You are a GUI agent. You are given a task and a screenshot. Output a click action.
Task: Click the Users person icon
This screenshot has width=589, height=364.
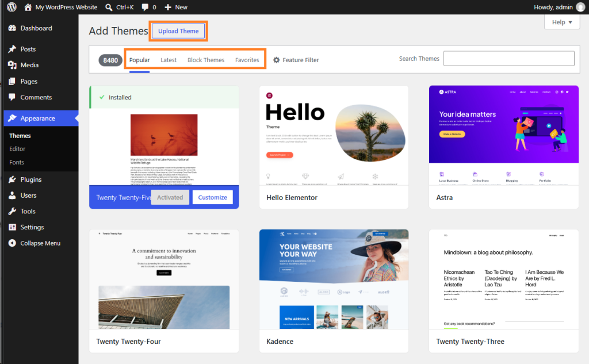pyautogui.click(x=13, y=196)
